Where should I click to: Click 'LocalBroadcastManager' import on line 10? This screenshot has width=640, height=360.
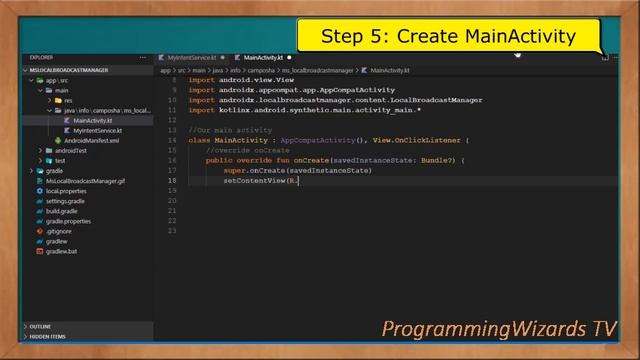tap(436, 100)
